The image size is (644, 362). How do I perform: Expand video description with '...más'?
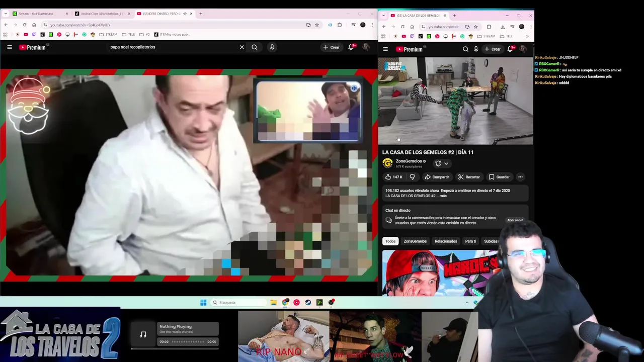[x=441, y=196]
